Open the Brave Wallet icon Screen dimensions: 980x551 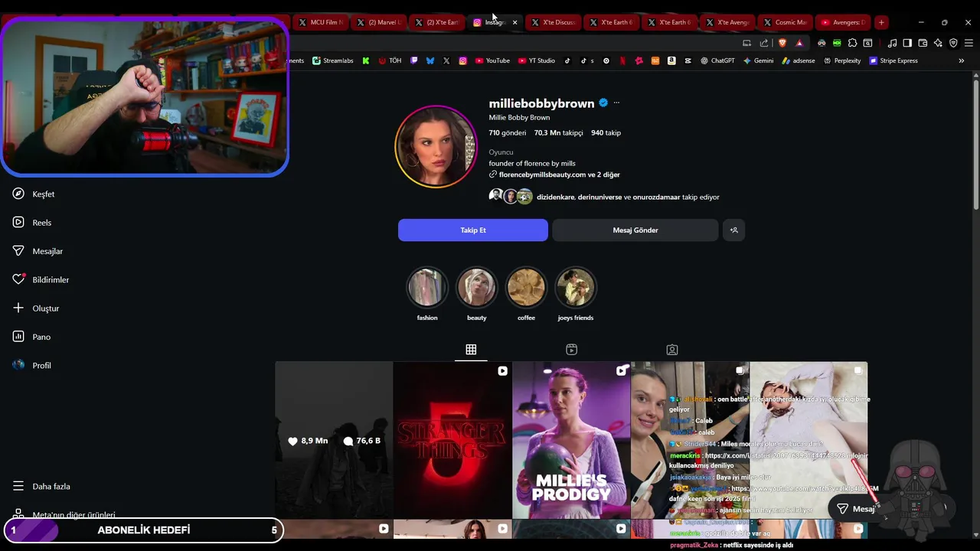(x=923, y=43)
